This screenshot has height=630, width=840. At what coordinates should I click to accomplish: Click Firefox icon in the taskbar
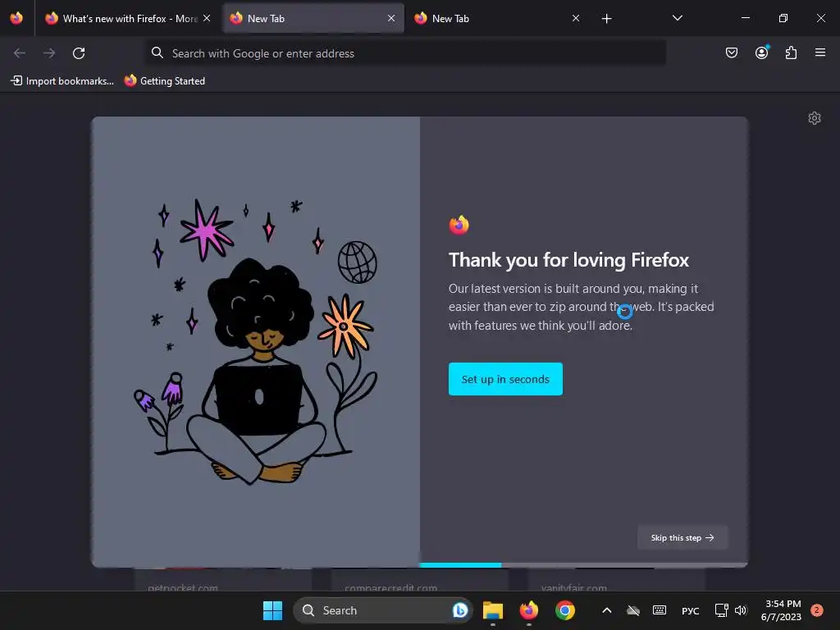coord(529,610)
